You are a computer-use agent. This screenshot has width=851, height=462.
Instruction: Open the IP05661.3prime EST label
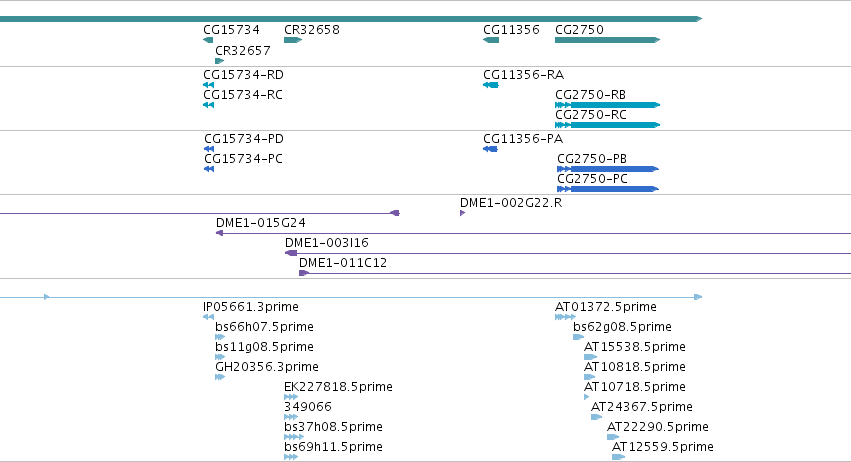click(x=251, y=307)
